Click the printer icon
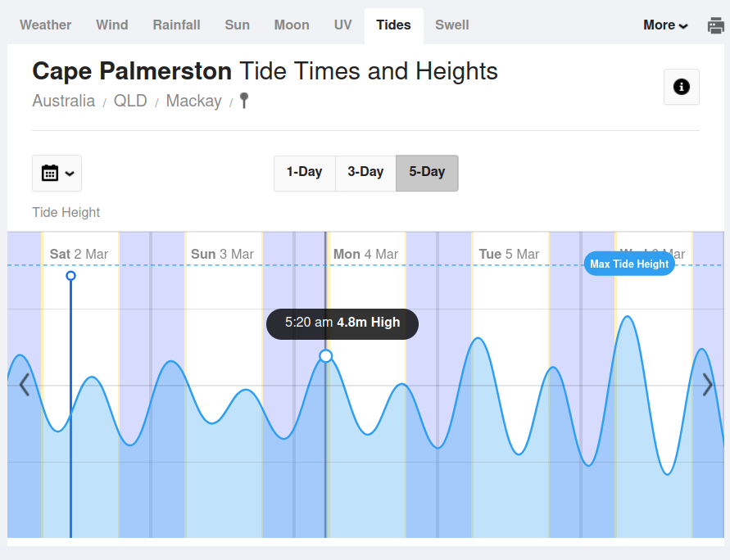This screenshot has height=560, width=730. tap(715, 25)
